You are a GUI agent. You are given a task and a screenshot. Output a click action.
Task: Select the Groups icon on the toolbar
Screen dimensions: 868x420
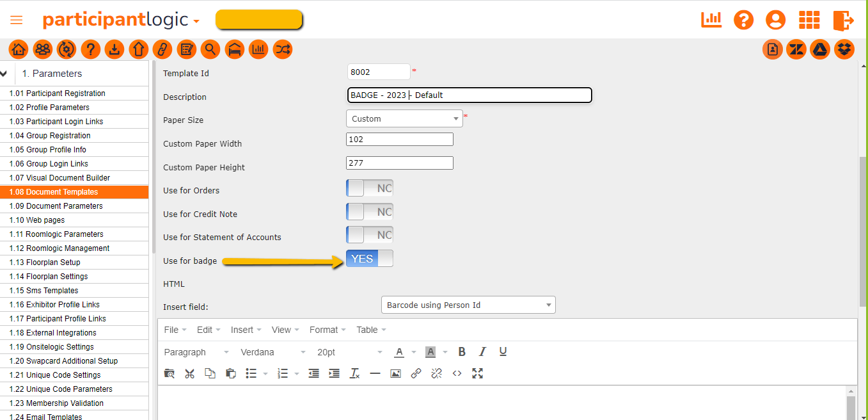pos(42,49)
